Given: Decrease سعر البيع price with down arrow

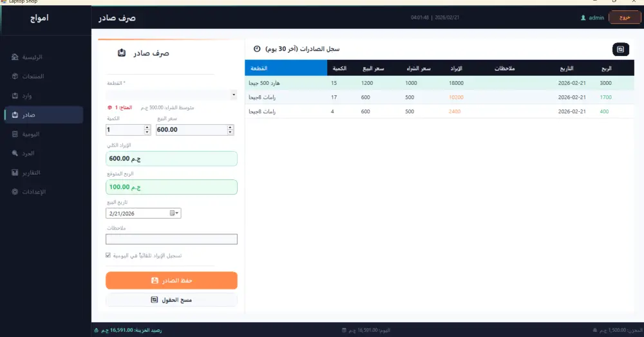Looking at the screenshot, I should point(231,132).
